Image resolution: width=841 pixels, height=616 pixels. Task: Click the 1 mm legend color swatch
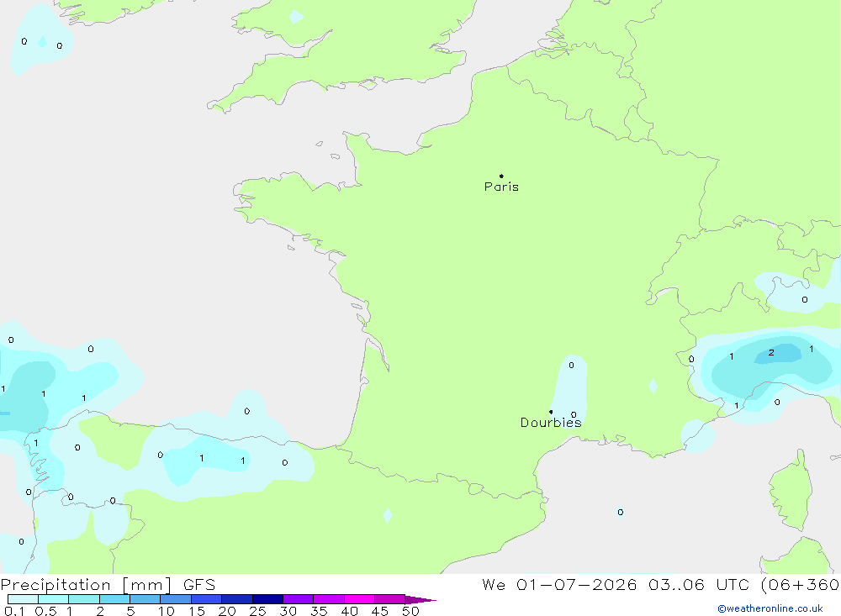point(83,599)
